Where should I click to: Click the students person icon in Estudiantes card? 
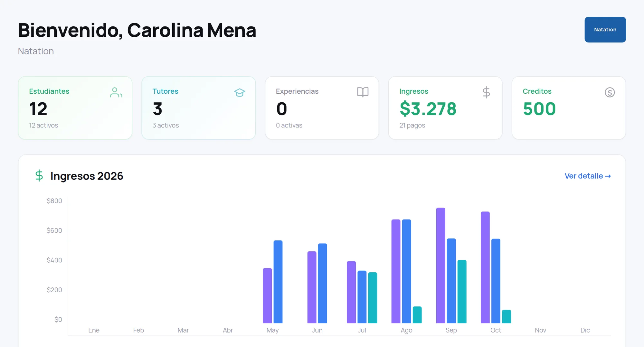116,92
